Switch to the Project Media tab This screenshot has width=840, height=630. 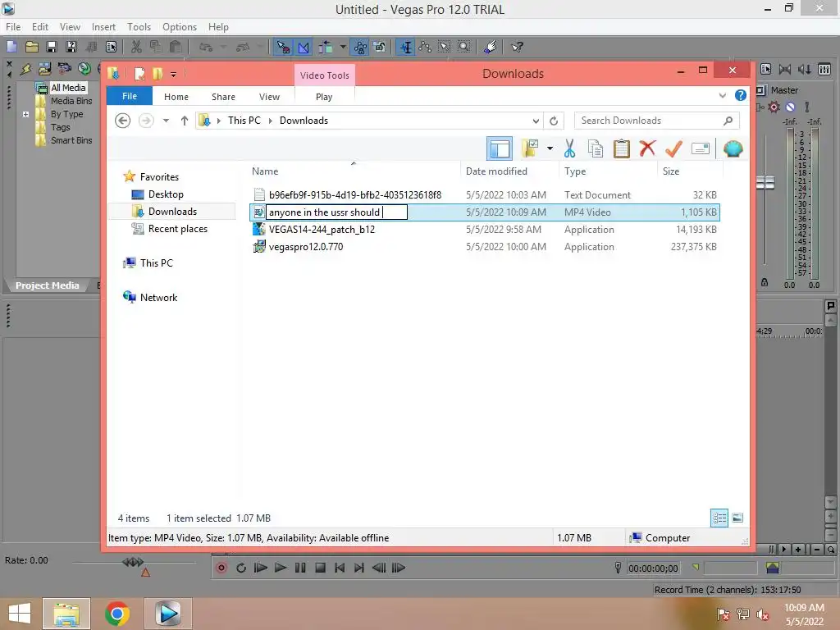click(x=47, y=285)
